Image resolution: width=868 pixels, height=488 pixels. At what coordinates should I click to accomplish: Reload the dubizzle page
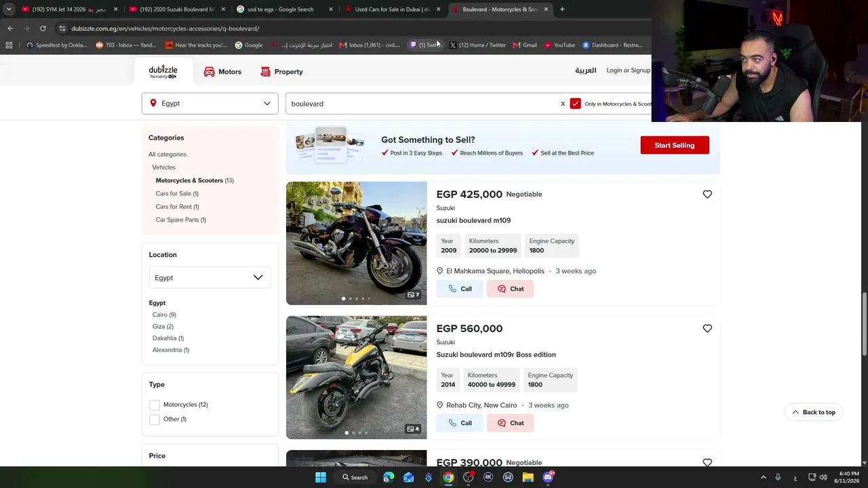tap(43, 28)
